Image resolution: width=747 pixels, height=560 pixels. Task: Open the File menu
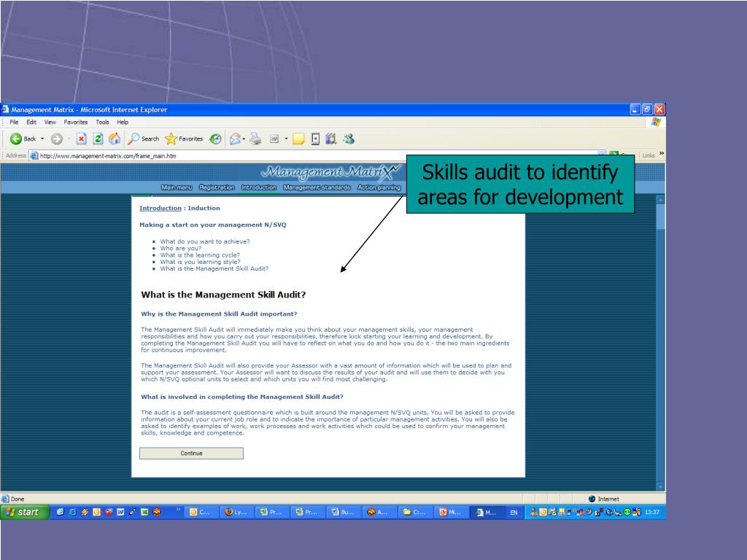point(15,122)
